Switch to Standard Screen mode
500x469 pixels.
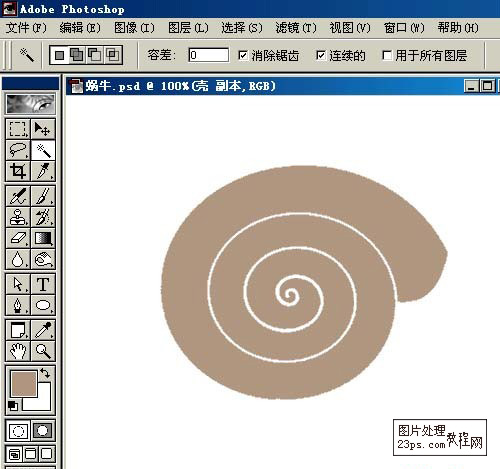point(15,454)
